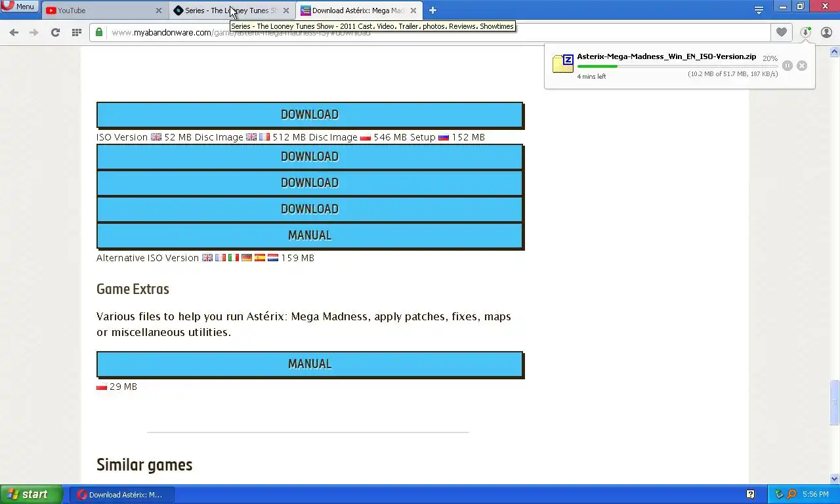Click the UK flag before 52 MB Disc Image

pyautogui.click(x=156, y=137)
